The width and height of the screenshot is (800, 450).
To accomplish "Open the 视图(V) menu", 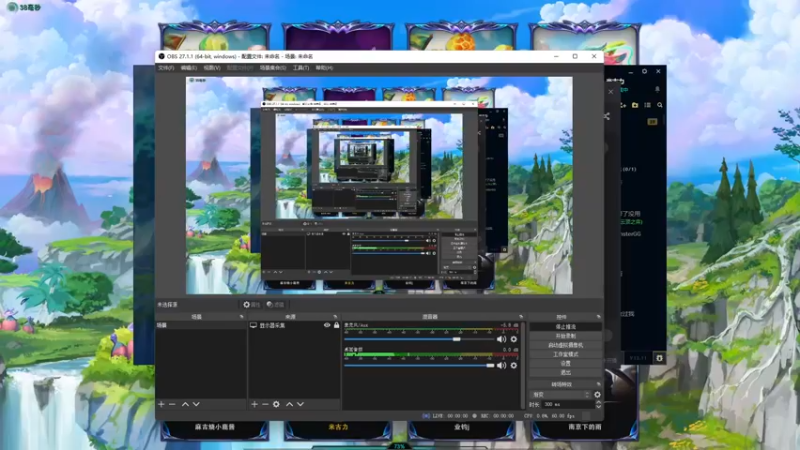I will (x=212, y=68).
